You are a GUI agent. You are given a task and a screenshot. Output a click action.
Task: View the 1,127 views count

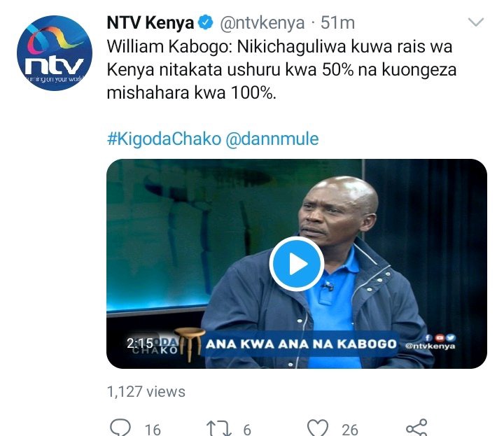pyautogui.click(x=146, y=392)
